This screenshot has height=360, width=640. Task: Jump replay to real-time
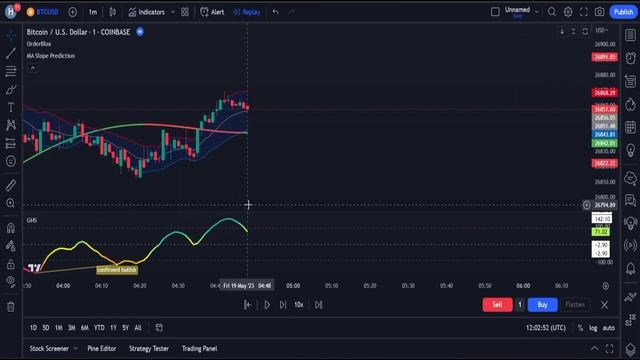click(318, 305)
